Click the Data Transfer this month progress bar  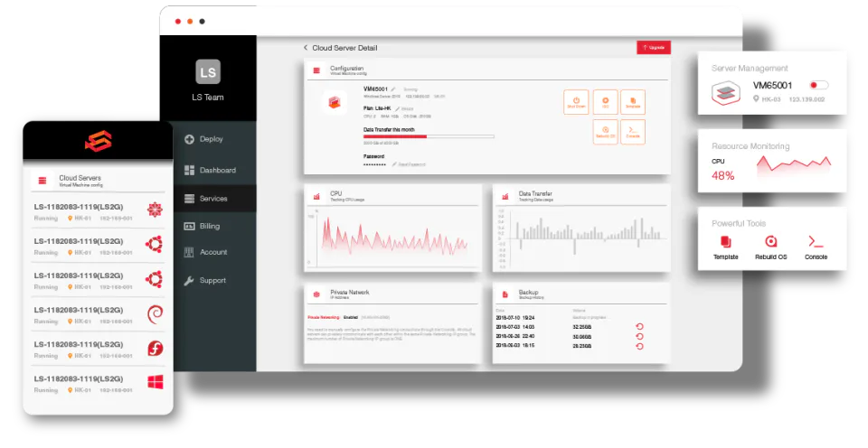tap(429, 136)
